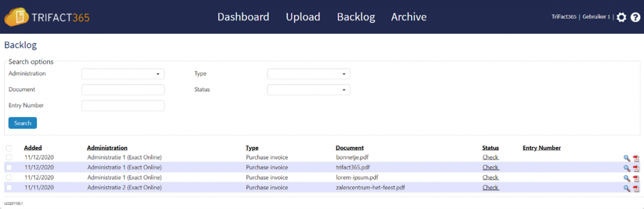Open PDF icon for bonnetje.pdf
This screenshot has height=209, width=644.
(636, 158)
